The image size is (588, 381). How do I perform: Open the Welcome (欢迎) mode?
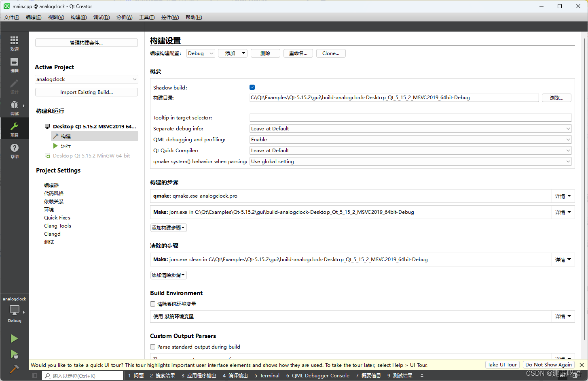[15, 43]
